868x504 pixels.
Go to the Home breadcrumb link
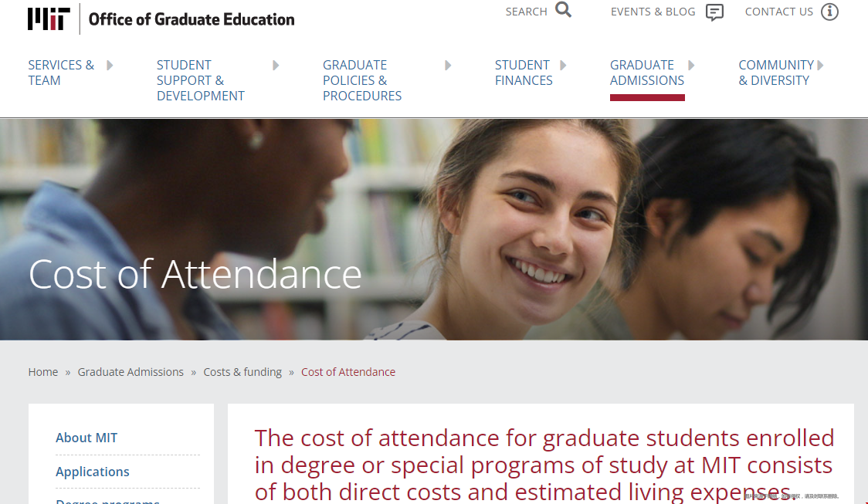(43, 372)
